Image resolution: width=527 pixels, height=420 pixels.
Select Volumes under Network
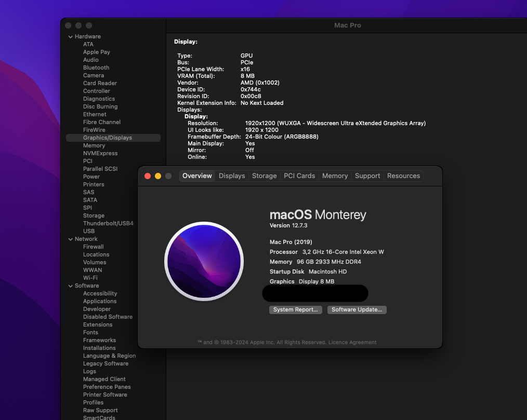[95, 262]
